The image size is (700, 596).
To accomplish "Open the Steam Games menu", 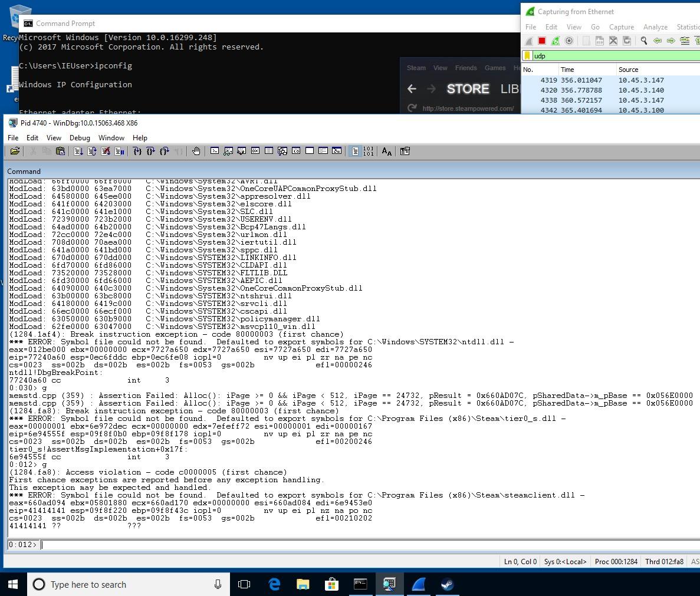I will [x=495, y=68].
